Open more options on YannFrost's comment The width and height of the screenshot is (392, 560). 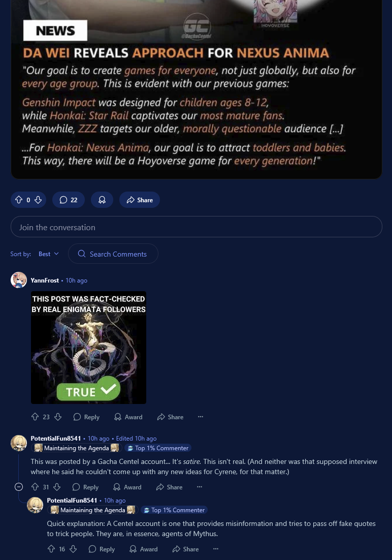click(201, 417)
